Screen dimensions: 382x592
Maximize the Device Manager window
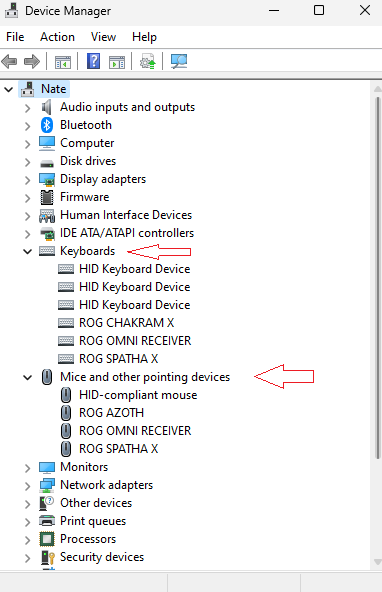click(319, 11)
